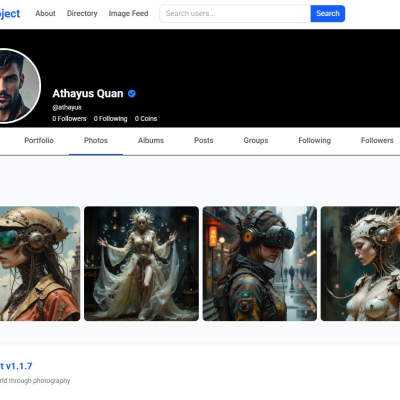Open the Directory link
Viewport: 400px width, 400px height.
pos(82,13)
